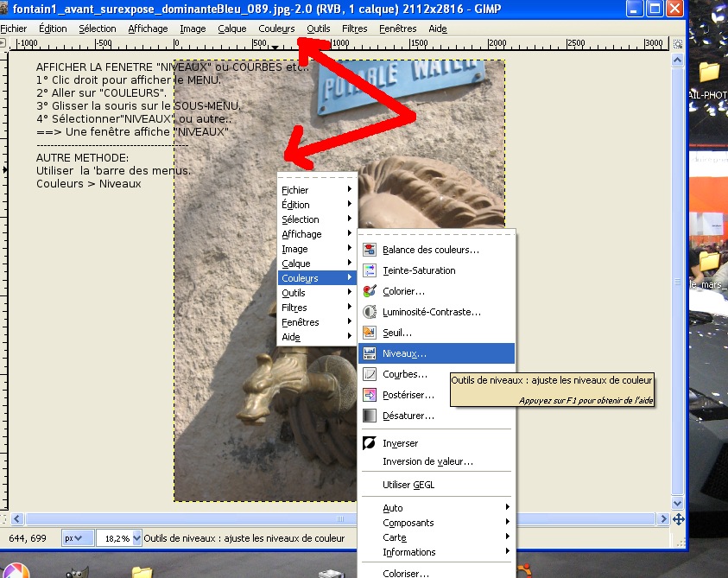Select Désaturer… entry
This screenshot has width=728, height=578.
pos(436,416)
